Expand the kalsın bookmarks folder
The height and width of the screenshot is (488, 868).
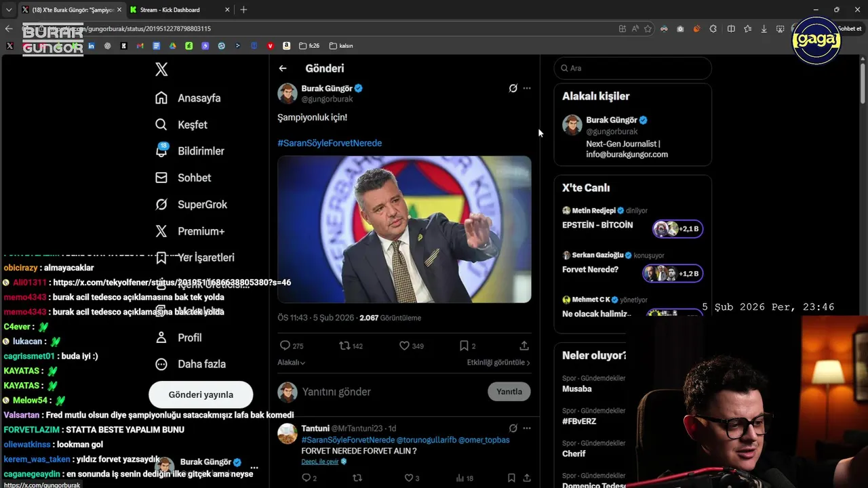tap(341, 46)
